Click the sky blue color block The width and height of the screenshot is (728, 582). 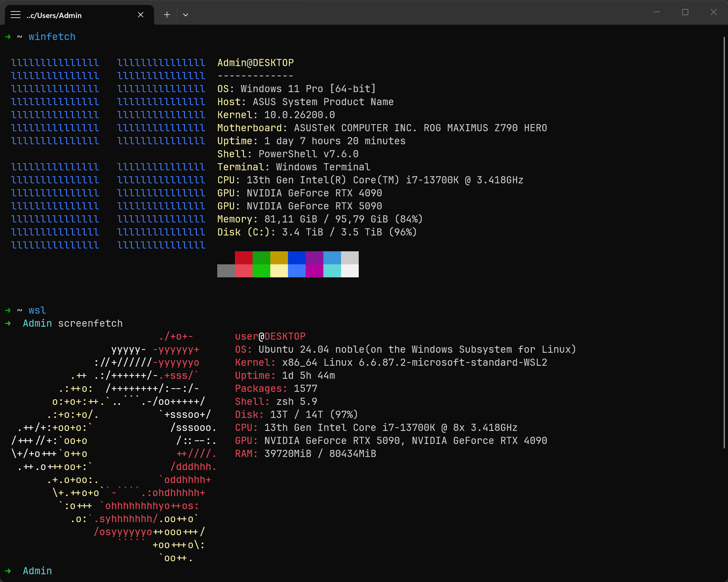(332, 258)
